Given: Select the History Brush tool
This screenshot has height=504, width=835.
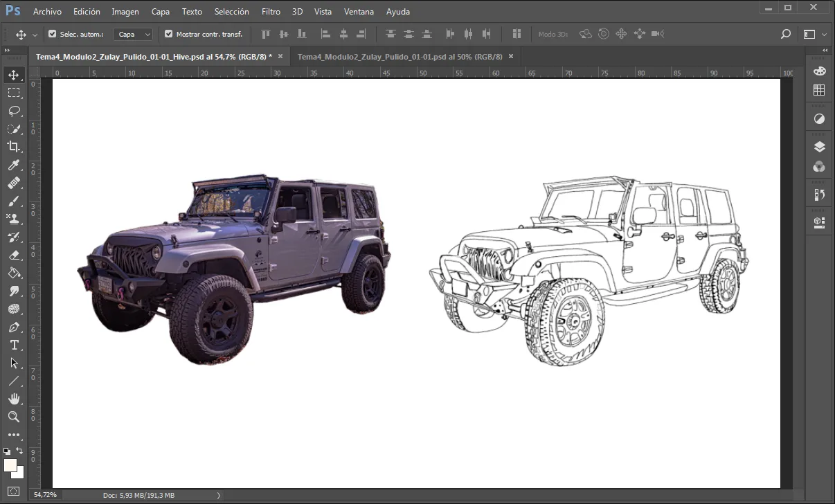Looking at the screenshot, I should coord(14,237).
